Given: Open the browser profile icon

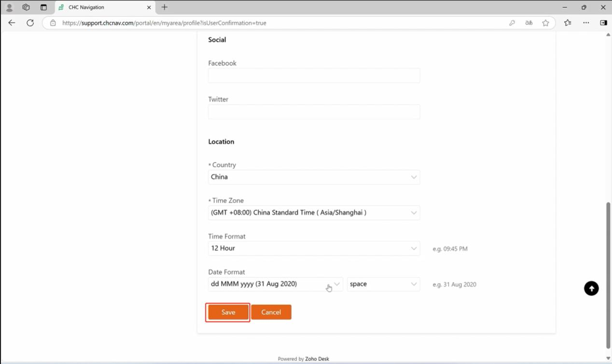Looking at the screenshot, I should (x=9, y=7).
